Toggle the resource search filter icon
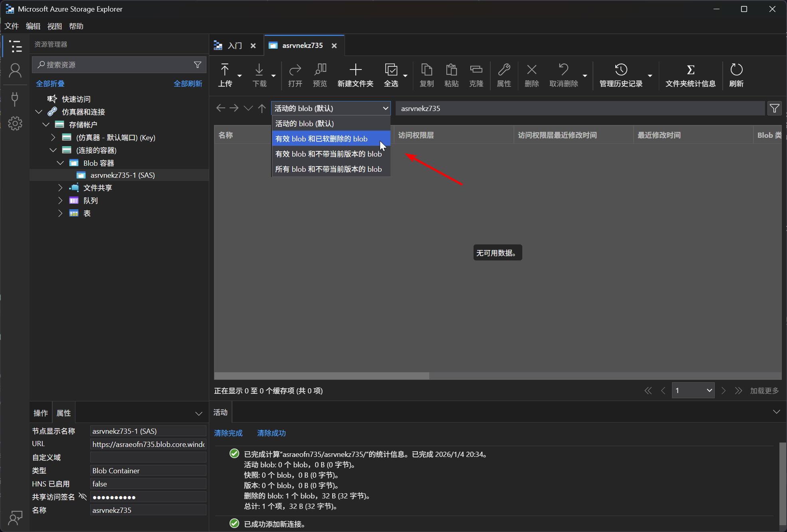The height and width of the screenshot is (532, 787). pos(198,65)
